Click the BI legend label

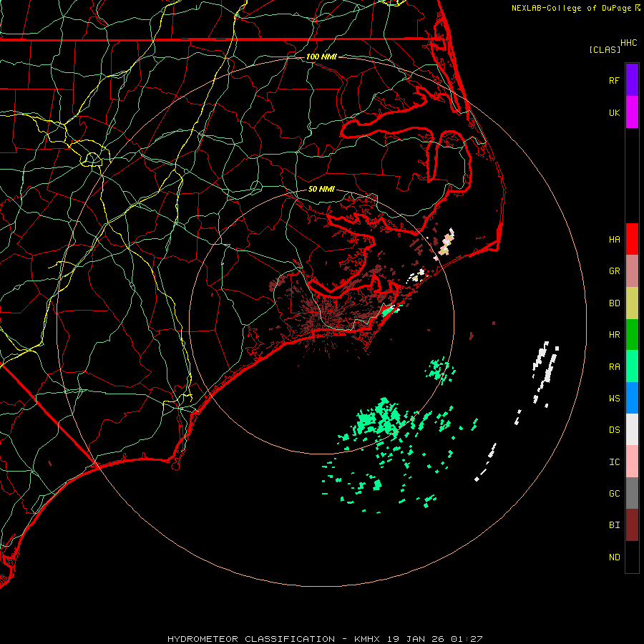(614, 525)
